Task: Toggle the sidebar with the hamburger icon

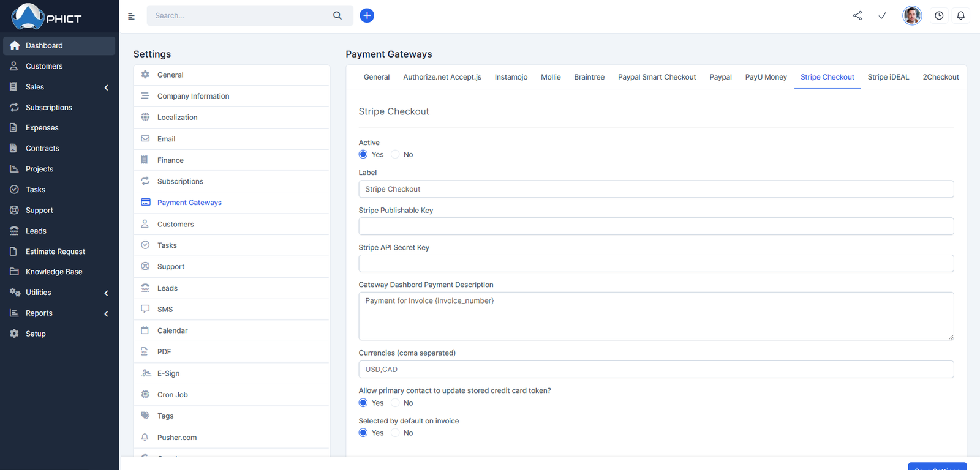Action: tap(131, 17)
